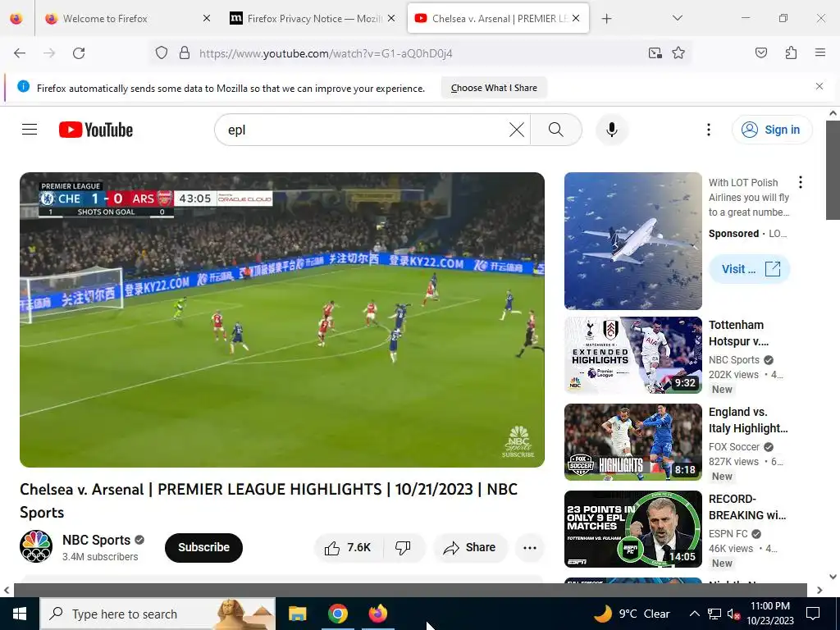Open the taskbar clock showing 11:00 PM
Screen dimensions: 840x630
coord(770,614)
